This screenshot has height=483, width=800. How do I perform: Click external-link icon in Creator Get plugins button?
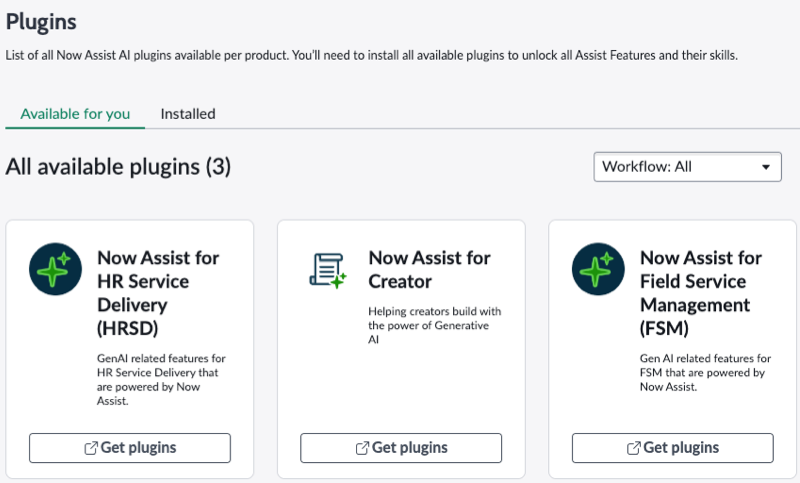click(x=362, y=448)
